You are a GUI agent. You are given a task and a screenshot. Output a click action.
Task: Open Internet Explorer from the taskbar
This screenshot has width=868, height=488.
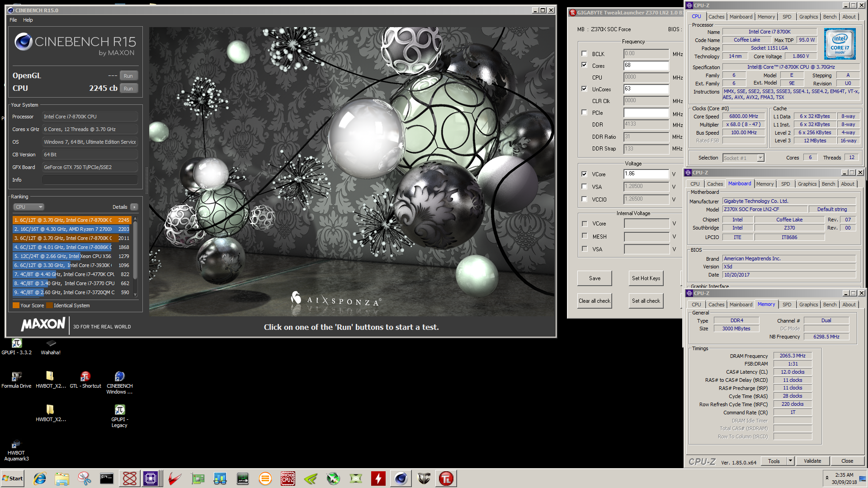(39, 479)
